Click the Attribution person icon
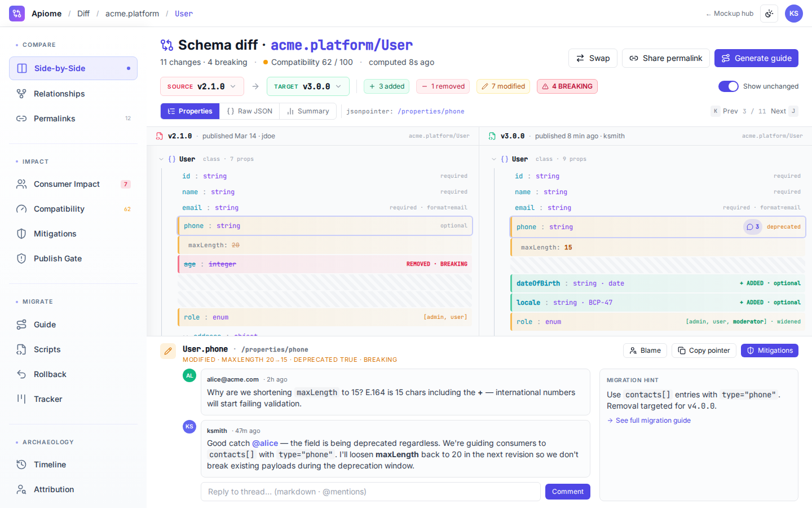812x508 pixels. click(21, 489)
